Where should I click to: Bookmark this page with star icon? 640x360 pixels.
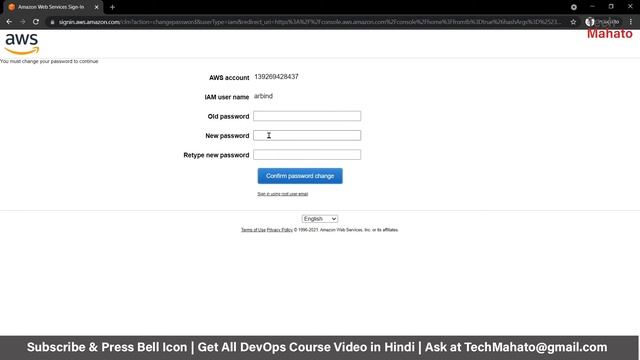[573, 22]
